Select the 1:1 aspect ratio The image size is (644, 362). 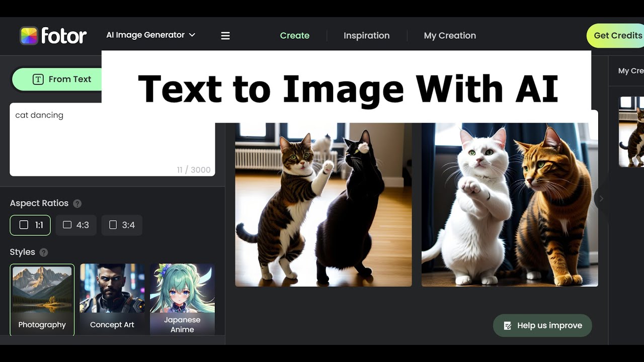[30, 225]
